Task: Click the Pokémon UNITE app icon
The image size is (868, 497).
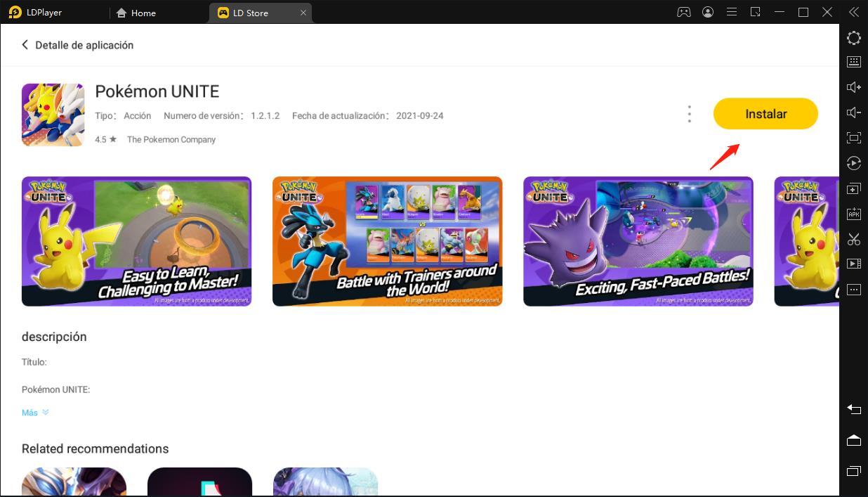Action: (x=53, y=115)
